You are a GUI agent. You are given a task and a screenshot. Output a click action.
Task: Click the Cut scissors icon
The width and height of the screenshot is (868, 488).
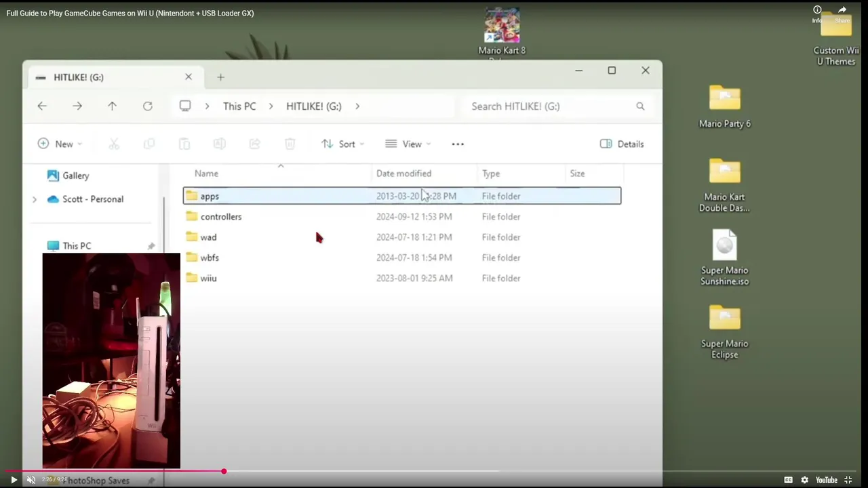(114, 144)
